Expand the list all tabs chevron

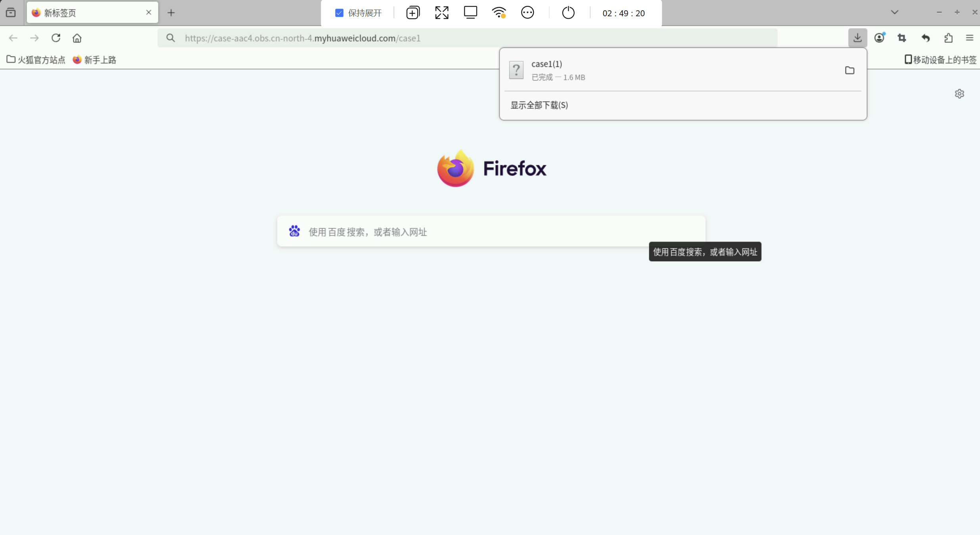tap(894, 12)
